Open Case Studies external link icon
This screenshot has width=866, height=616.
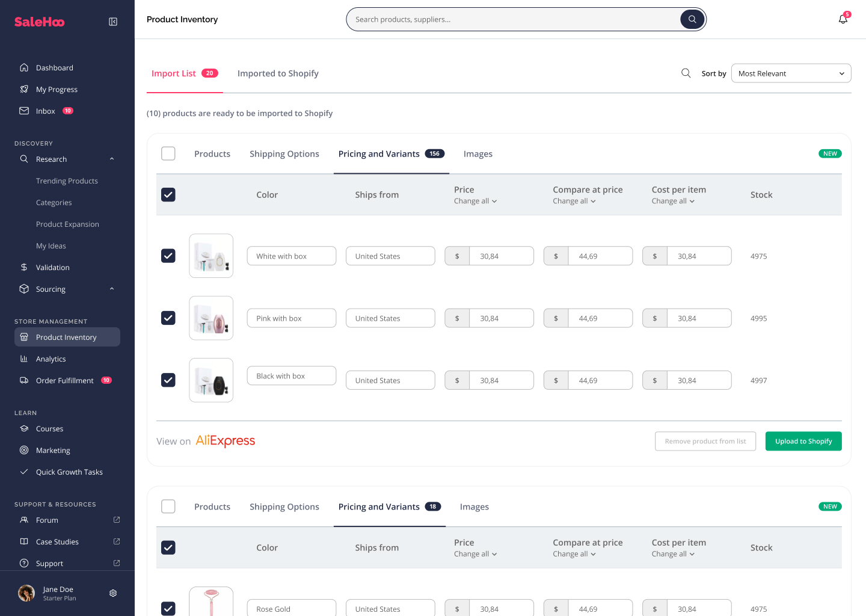click(117, 541)
